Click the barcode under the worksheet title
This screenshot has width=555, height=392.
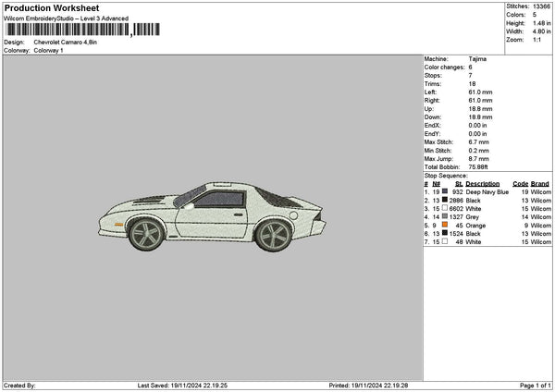pyautogui.click(x=67, y=30)
